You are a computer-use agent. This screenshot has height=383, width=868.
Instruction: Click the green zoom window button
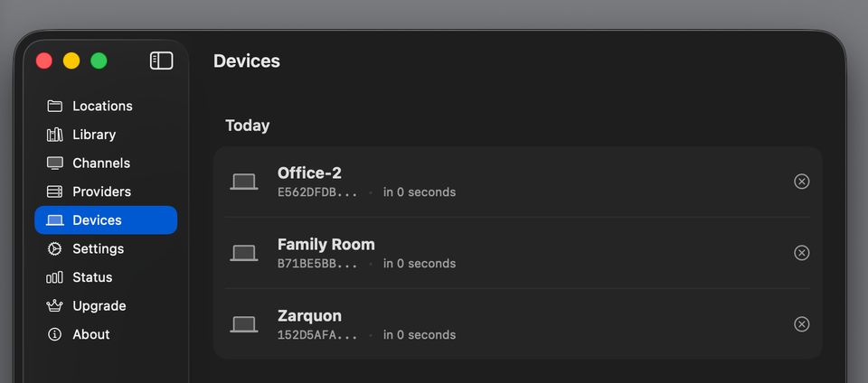tap(99, 61)
